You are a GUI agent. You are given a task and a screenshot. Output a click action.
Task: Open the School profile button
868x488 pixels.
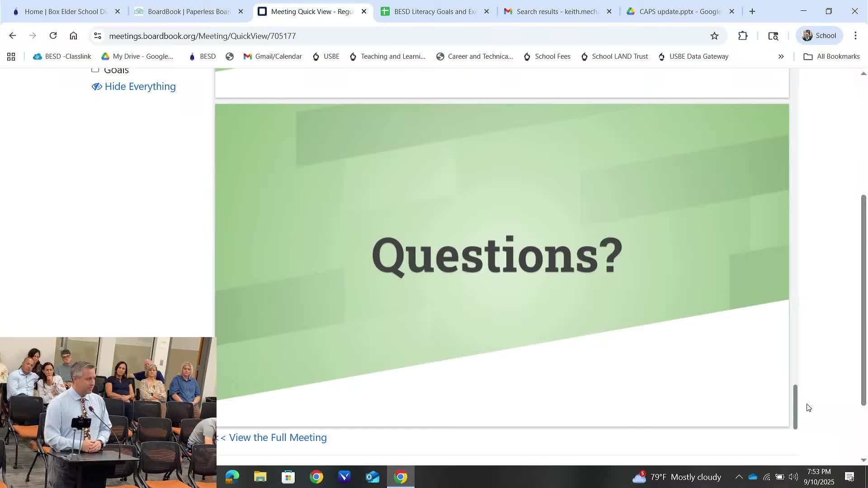pyautogui.click(x=819, y=36)
